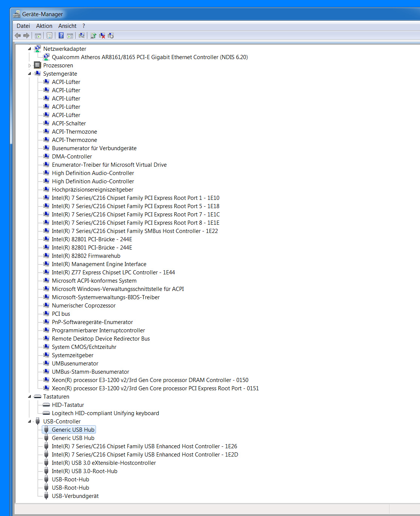The image size is (420, 516).
Task: Select Enumerator-Treiber für Microsoft Virtual Drive
Action: pos(109,165)
